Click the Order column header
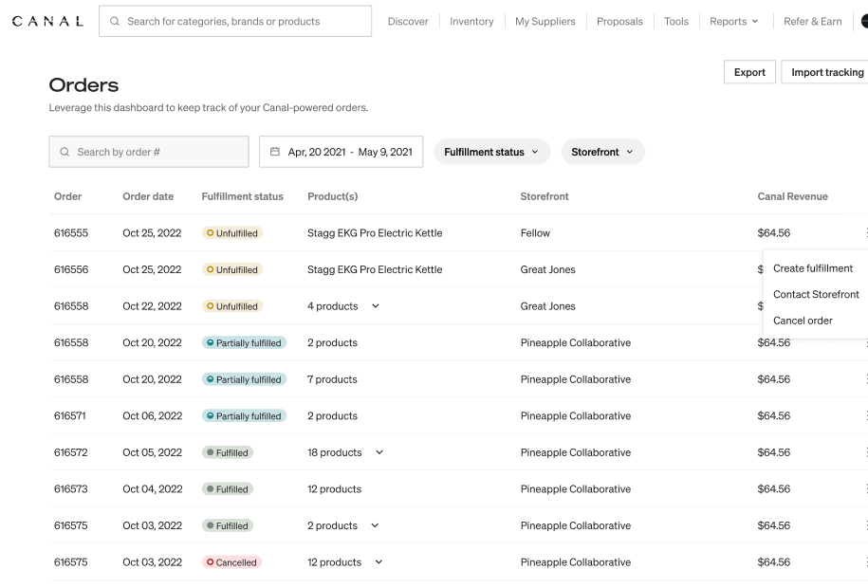 point(67,196)
